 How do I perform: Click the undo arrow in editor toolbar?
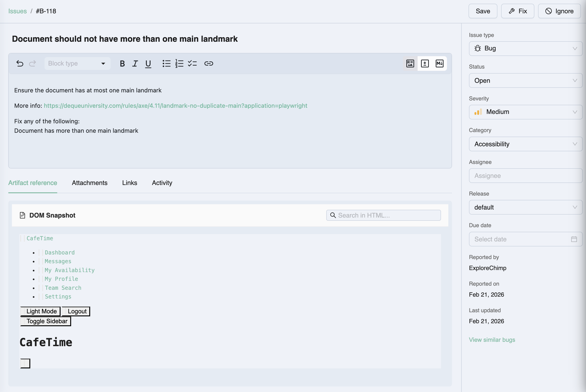coord(20,63)
